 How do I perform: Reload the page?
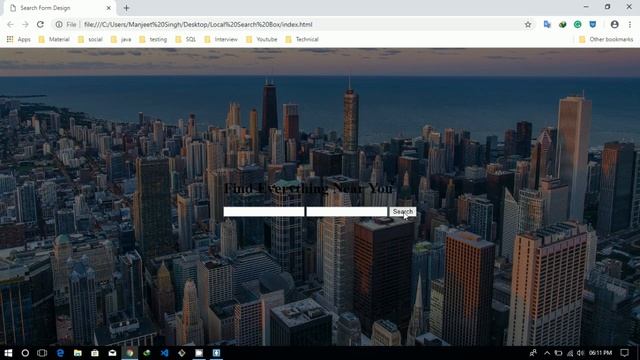pos(40,24)
